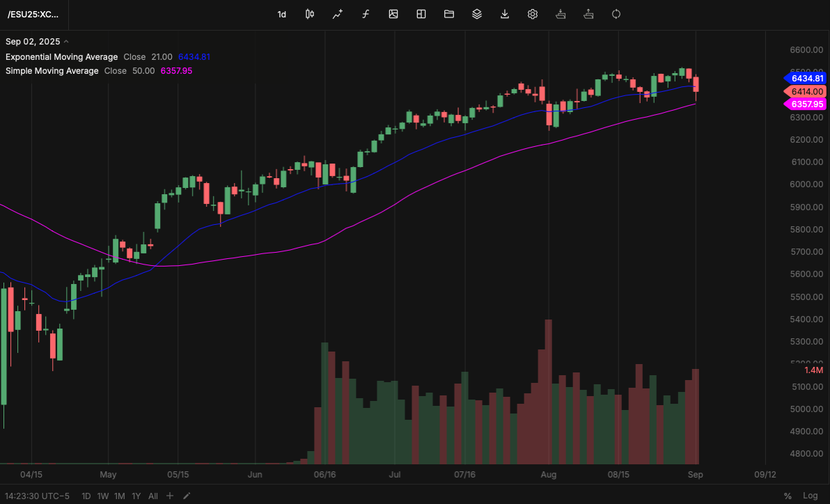830x504 pixels.
Task: Select the All range tab
Action: [152, 496]
